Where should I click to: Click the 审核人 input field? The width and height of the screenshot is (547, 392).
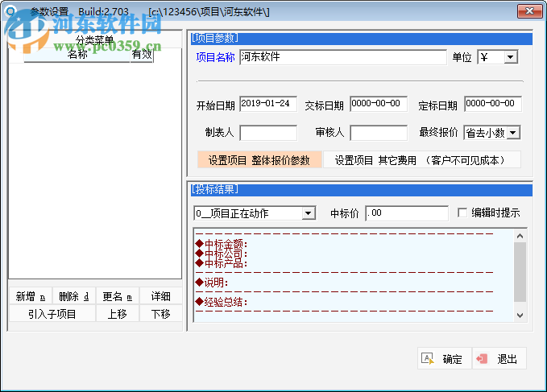coord(379,133)
